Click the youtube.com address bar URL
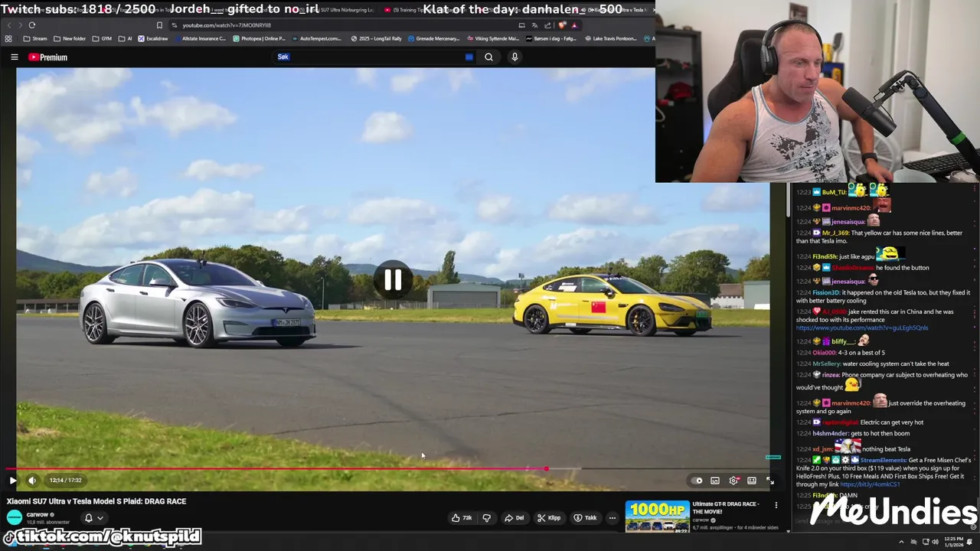The image size is (980, 551). coord(227,25)
